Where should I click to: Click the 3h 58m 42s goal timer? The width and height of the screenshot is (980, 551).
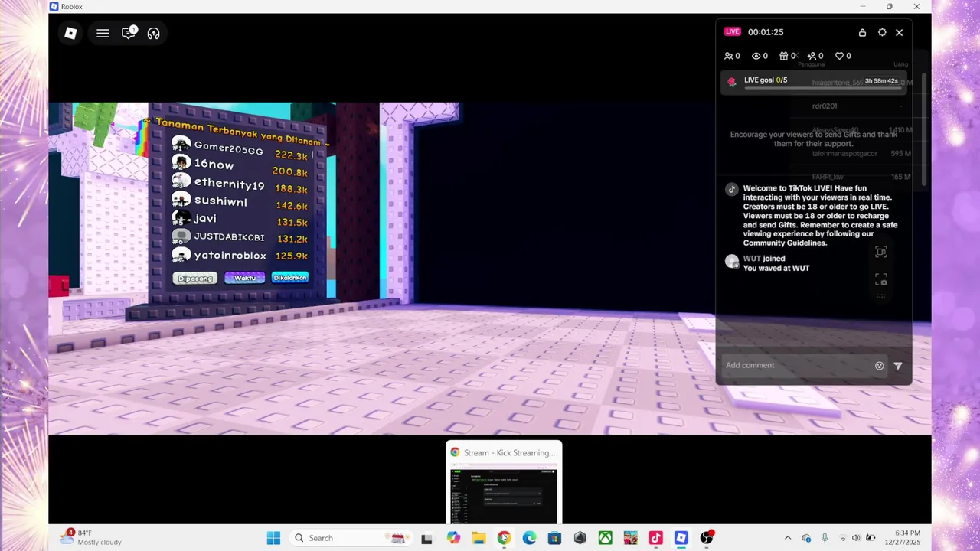(881, 80)
